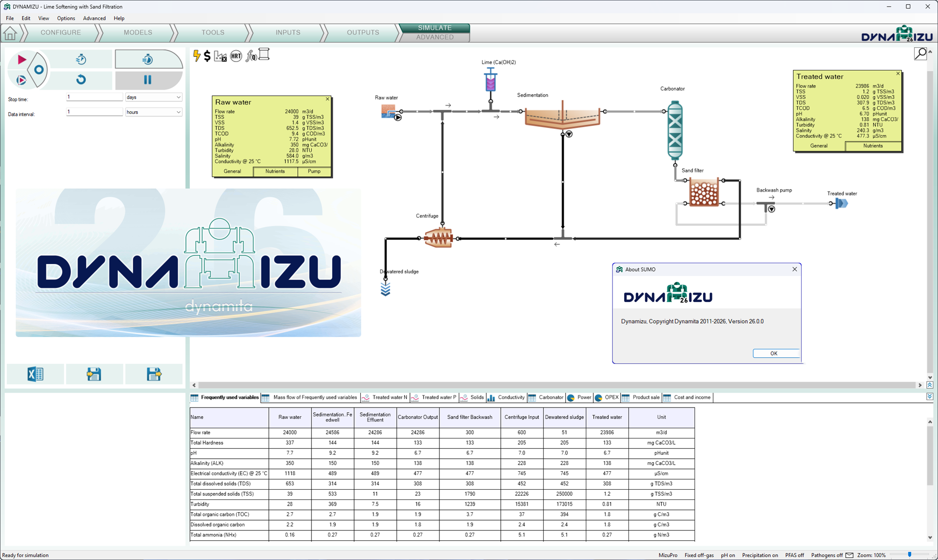Viewport: 938px width, 560px height.
Task: Select the Carbonator column unit
Action: pos(675,130)
